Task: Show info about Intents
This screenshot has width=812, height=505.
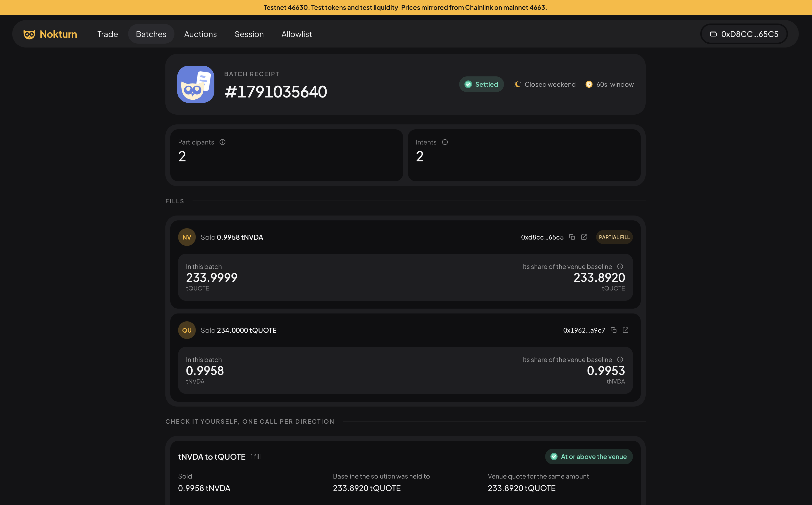Action: [x=445, y=142]
